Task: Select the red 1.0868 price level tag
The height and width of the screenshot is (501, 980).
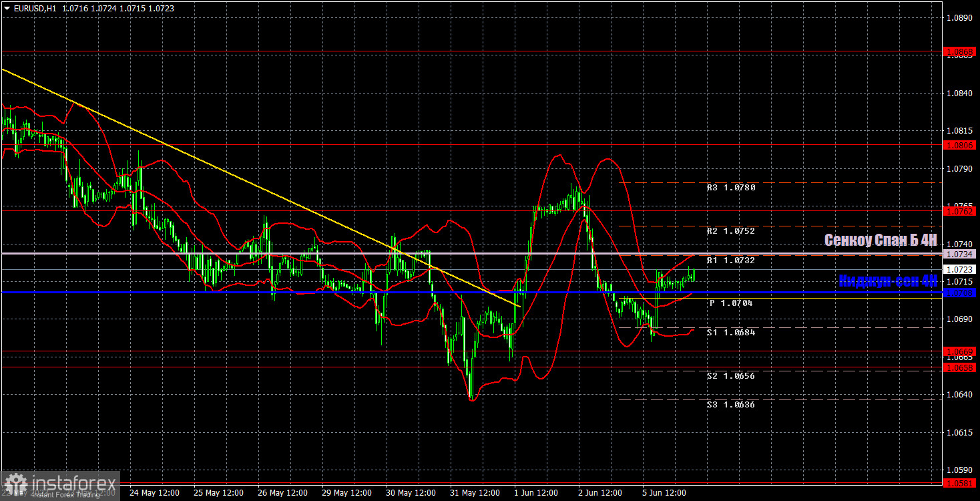Action: [x=960, y=51]
